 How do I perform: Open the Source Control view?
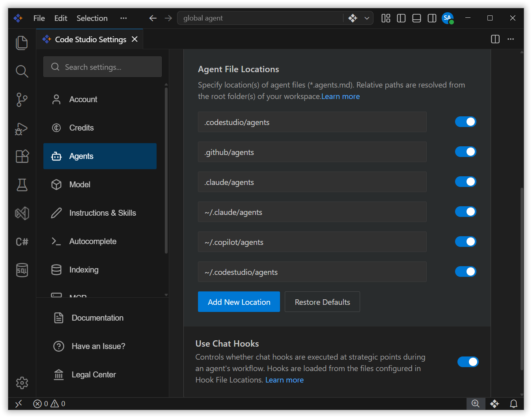click(x=22, y=100)
